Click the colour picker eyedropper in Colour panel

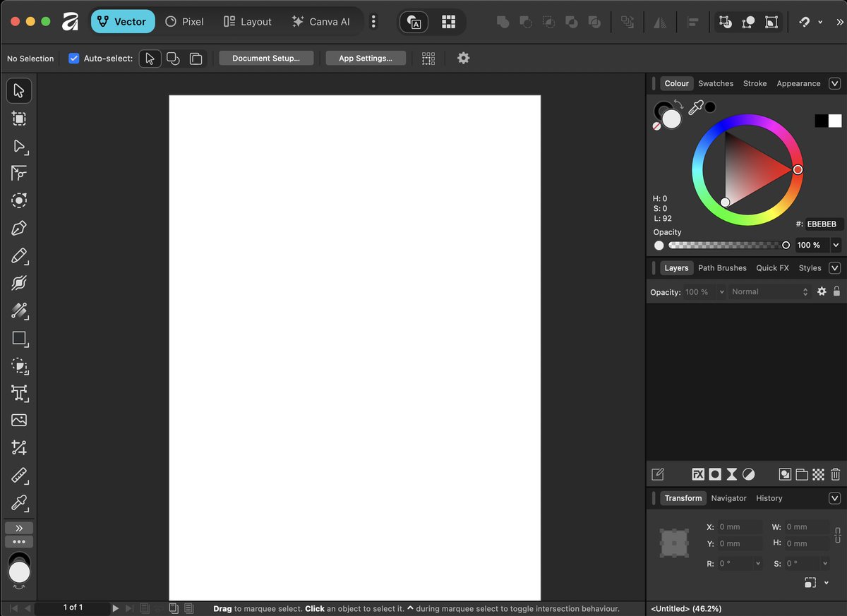696,108
